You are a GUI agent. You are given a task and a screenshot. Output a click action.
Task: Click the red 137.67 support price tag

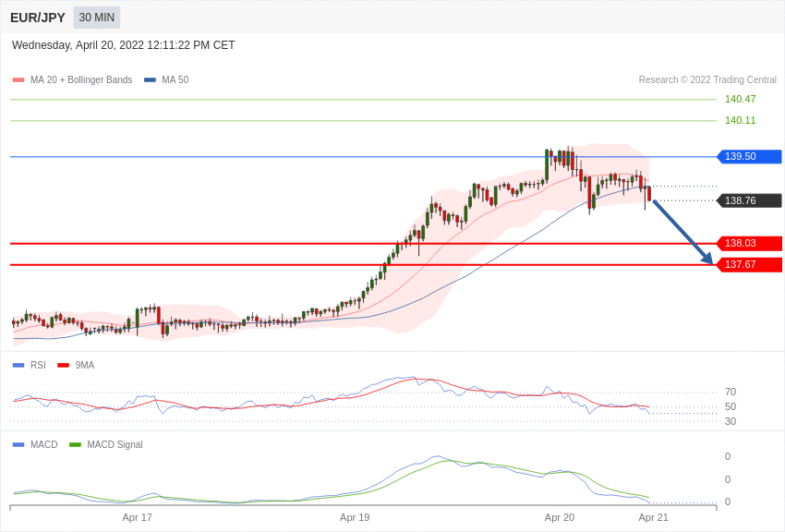click(x=750, y=264)
